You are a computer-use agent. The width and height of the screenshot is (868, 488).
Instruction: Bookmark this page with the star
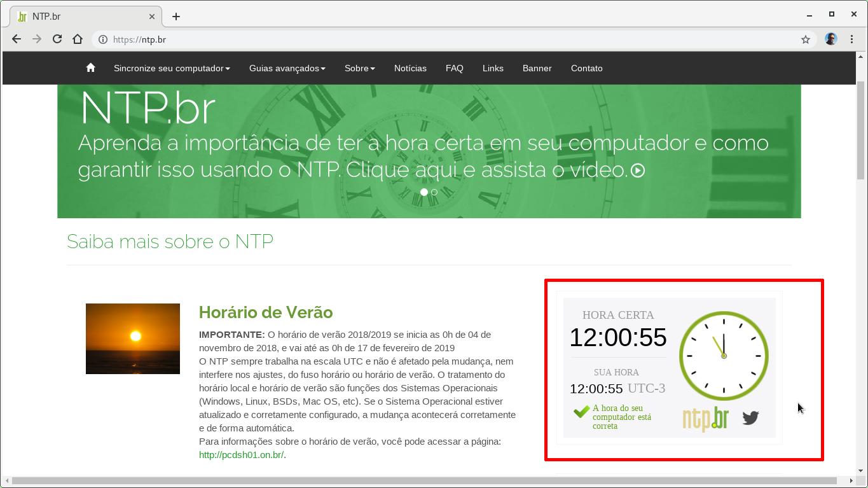point(806,39)
